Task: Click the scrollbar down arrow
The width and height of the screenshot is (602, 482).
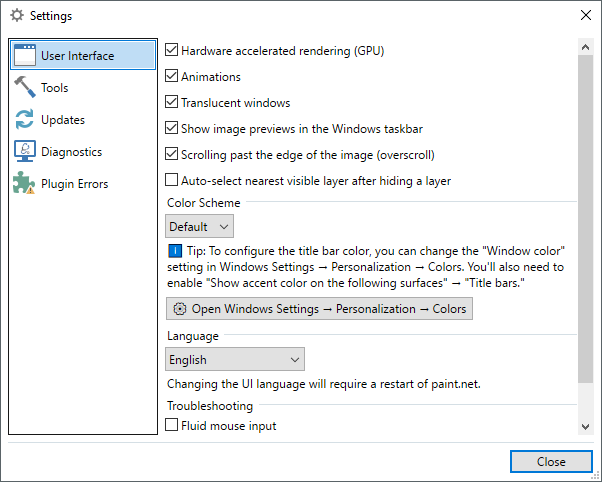Action: point(585,426)
